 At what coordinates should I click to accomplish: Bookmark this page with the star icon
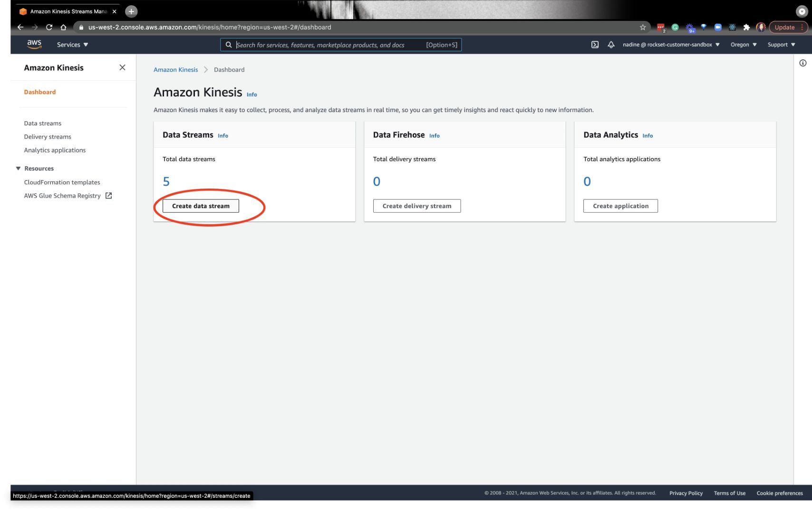tap(643, 27)
